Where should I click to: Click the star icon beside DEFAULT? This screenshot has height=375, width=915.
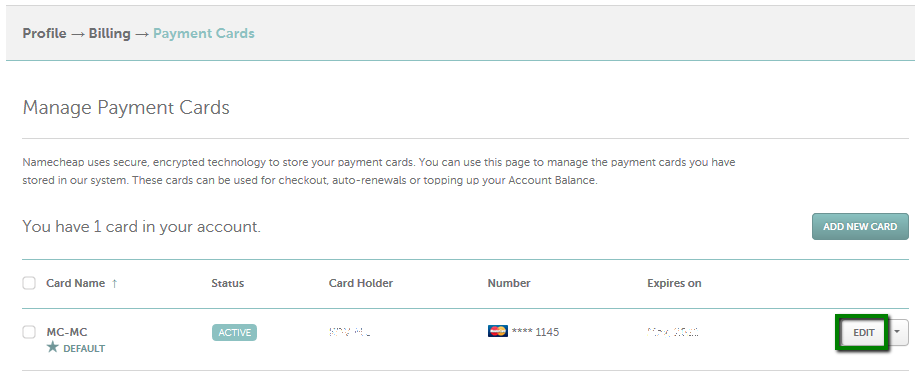pyautogui.click(x=53, y=348)
